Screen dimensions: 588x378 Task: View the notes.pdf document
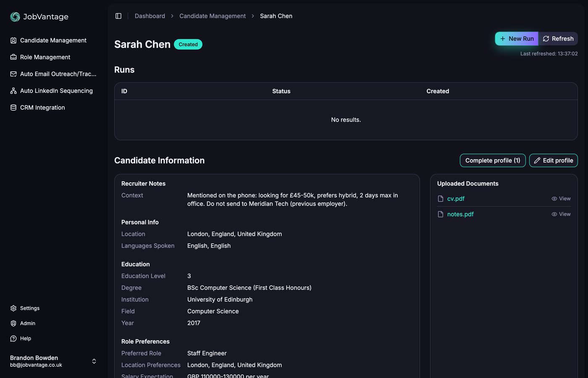tap(561, 214)
